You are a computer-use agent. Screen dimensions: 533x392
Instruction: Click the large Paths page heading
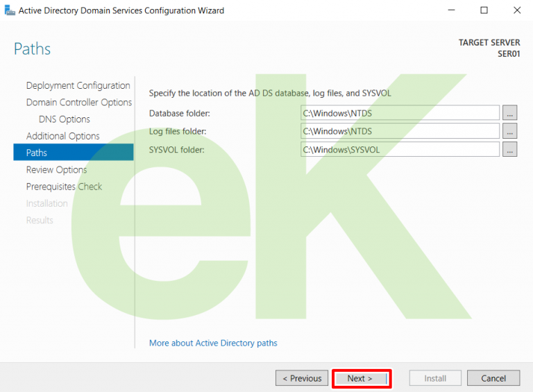click(33, 49)
